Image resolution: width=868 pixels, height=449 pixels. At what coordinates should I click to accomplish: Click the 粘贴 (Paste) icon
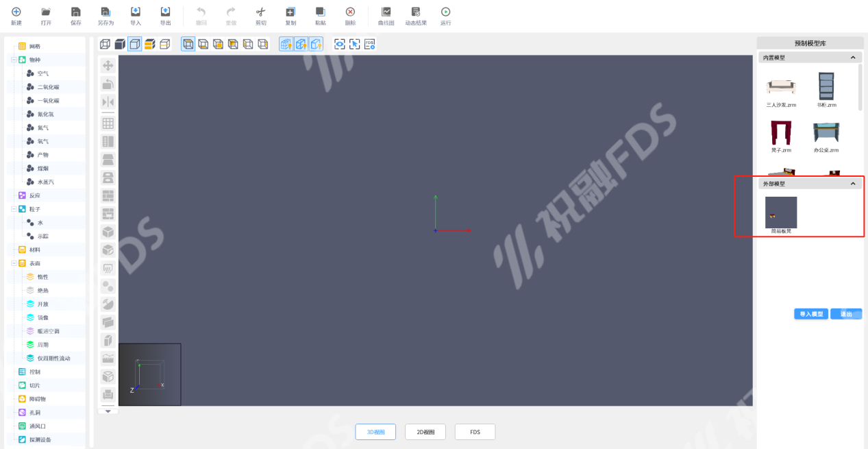tap(320, 12)
